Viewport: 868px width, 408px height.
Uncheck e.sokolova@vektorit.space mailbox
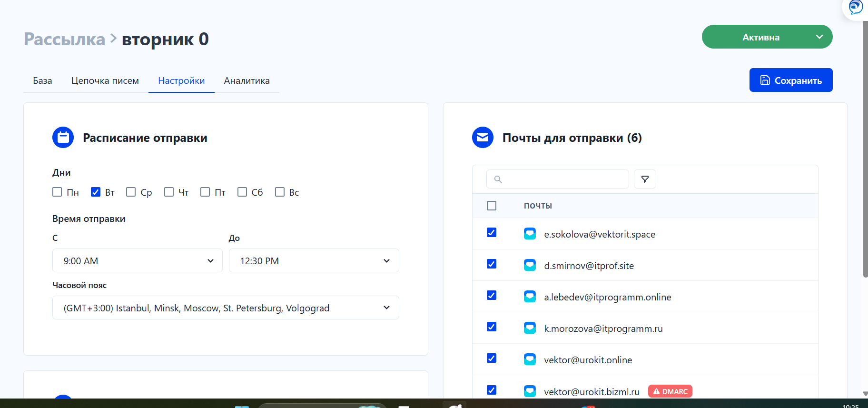point(492,232)
